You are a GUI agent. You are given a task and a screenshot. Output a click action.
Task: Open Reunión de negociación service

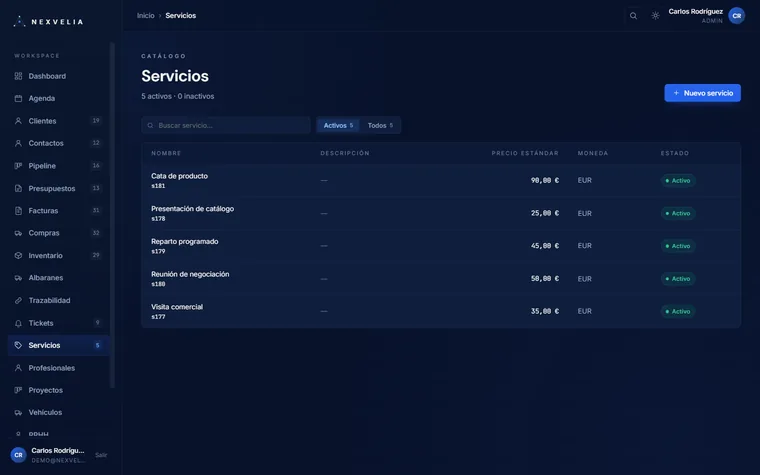(441, 279)
